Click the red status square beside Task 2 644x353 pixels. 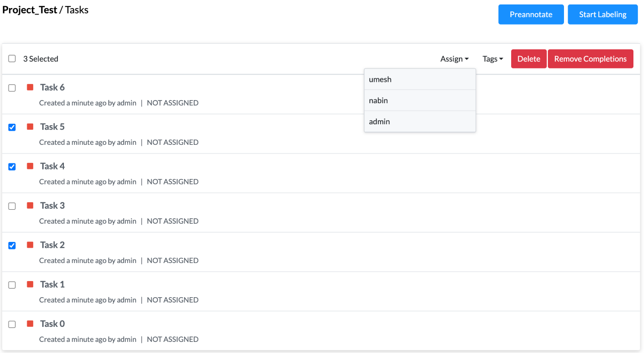point(30,244)
